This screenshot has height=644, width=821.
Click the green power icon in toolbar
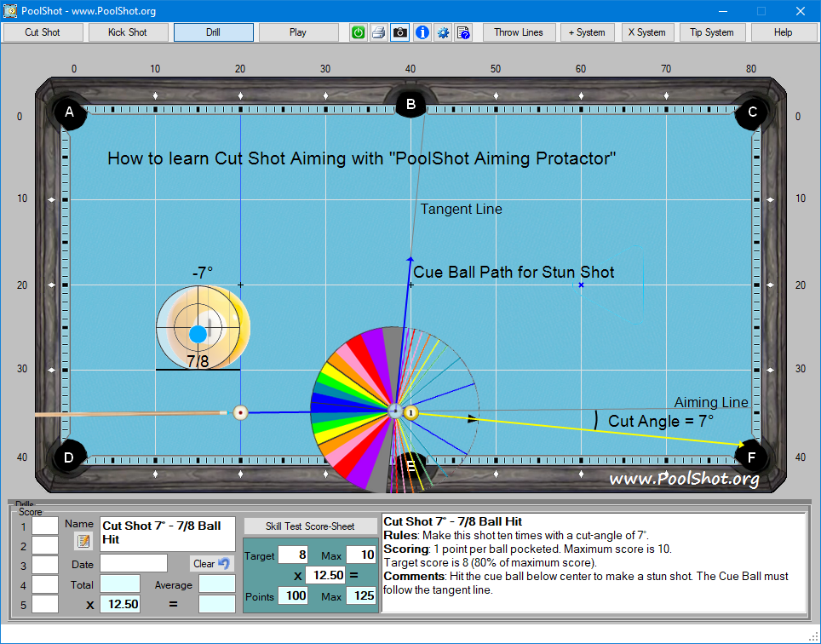(x=359, y=32)
